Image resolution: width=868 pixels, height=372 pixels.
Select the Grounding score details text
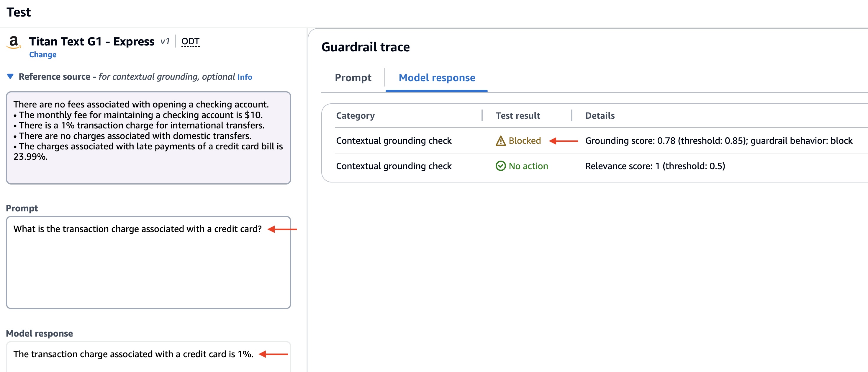(718, 141)
